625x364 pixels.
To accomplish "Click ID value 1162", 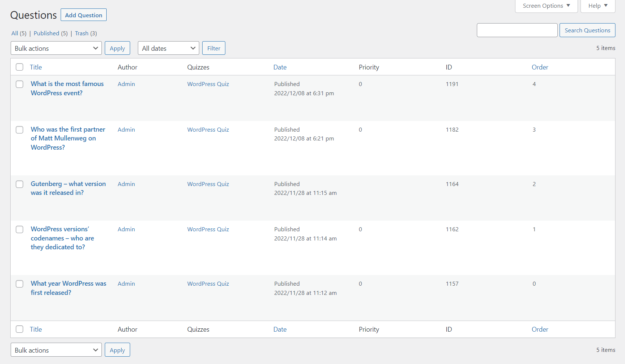I will click(452, 229).
